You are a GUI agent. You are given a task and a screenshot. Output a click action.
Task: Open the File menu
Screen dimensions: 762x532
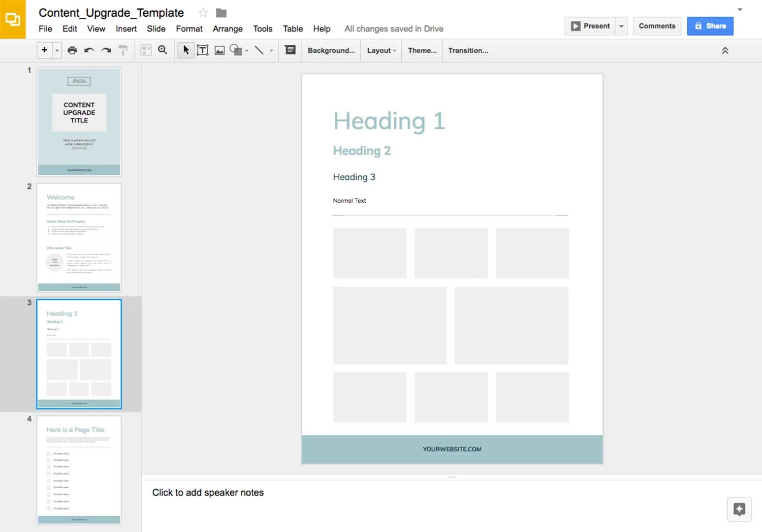pyautogui.click(x=45, y=29)
